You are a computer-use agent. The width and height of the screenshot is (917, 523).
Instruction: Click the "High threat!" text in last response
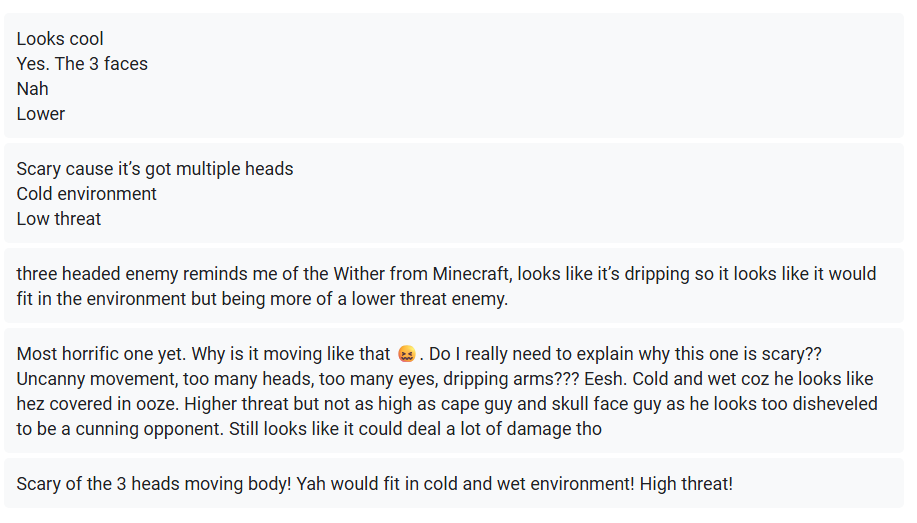pos(686,484)
